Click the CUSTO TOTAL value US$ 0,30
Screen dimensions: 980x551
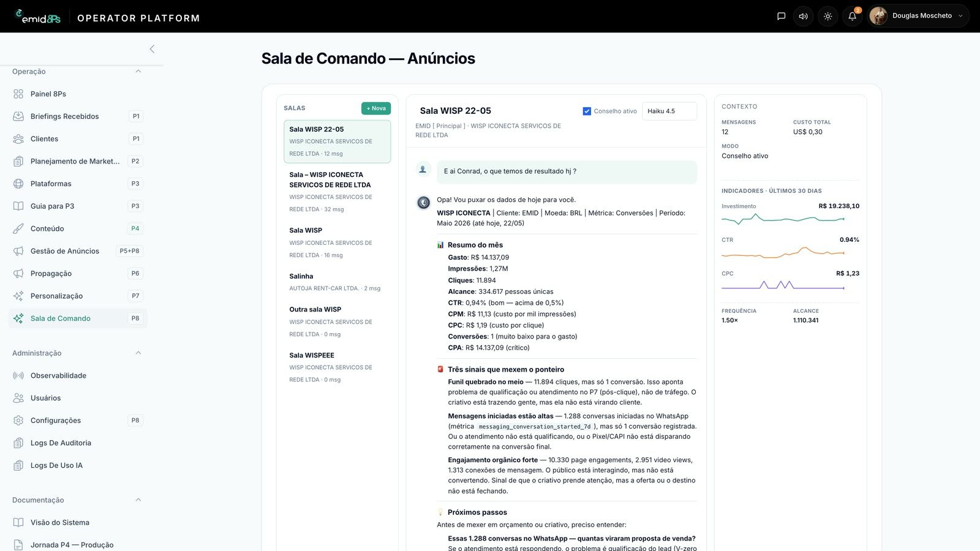(808, 132)
